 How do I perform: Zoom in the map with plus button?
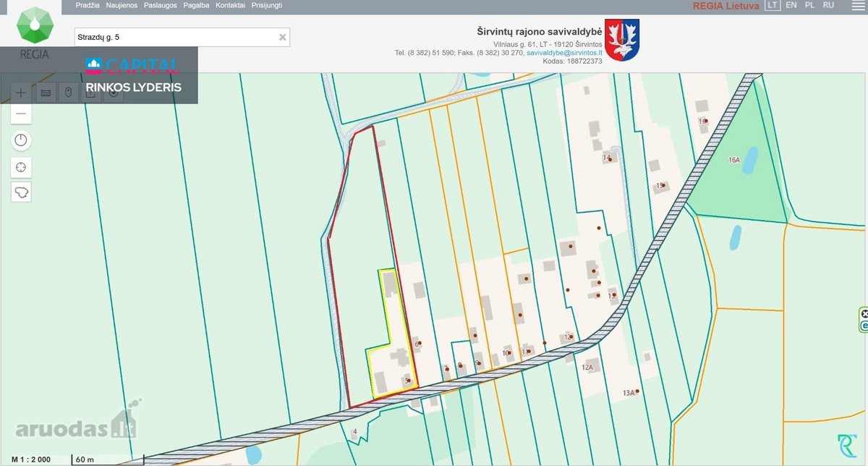coord(21,93)
